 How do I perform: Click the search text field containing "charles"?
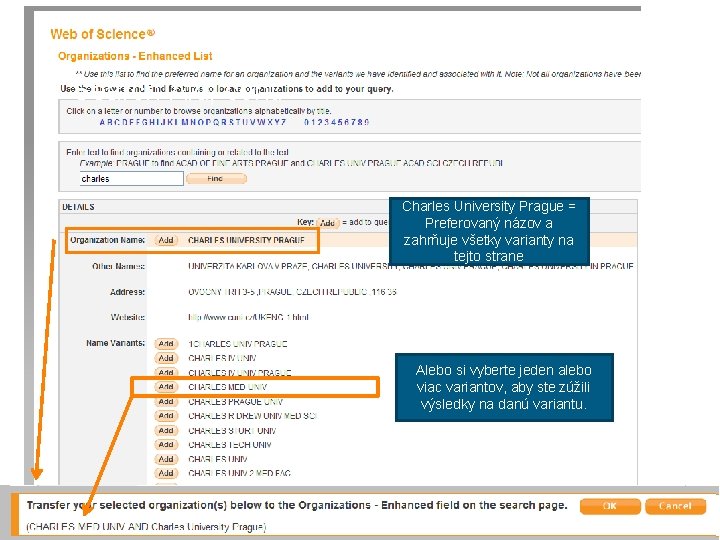131,179
